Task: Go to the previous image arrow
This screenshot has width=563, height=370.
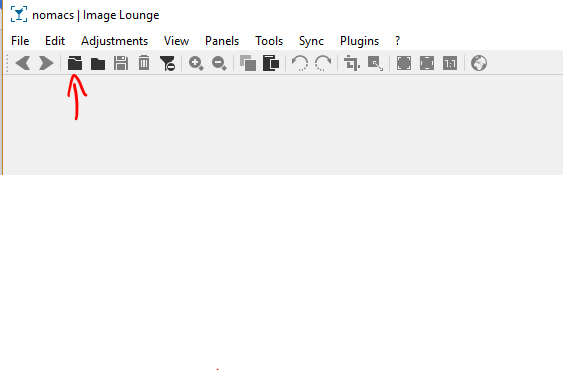Action: (23, 63)
